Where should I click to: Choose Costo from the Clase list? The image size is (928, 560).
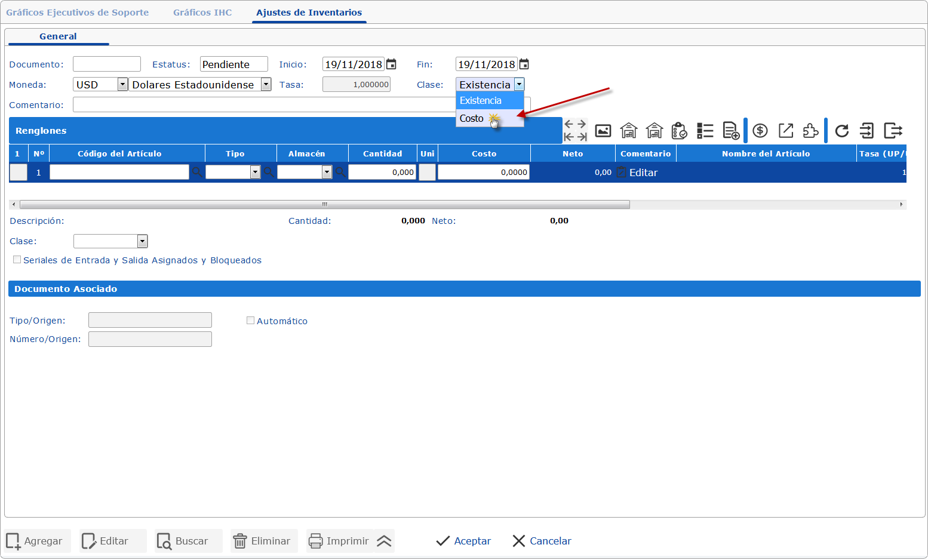point(472,118)
